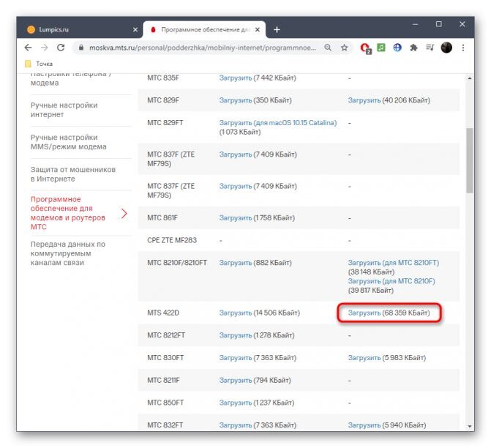Open the Chrome three-dot menu
The image size is (491, 448).
pyautogui.click(x=463, y=48)
